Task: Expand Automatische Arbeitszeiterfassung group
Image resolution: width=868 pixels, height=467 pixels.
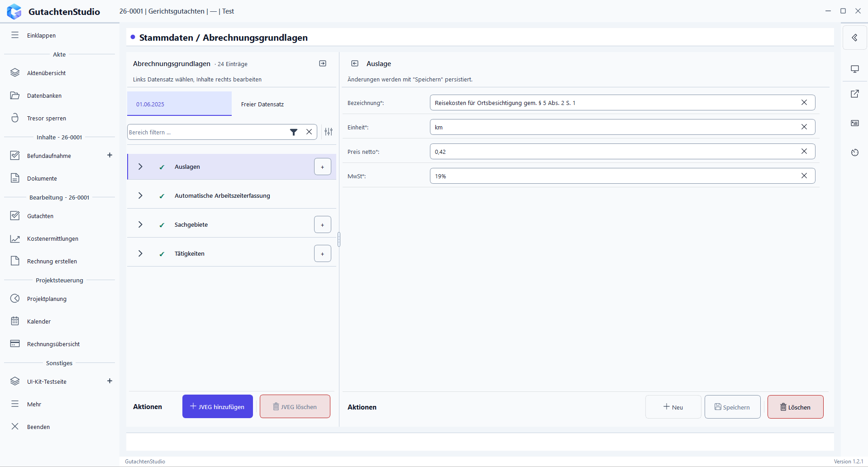Action: 140,195
